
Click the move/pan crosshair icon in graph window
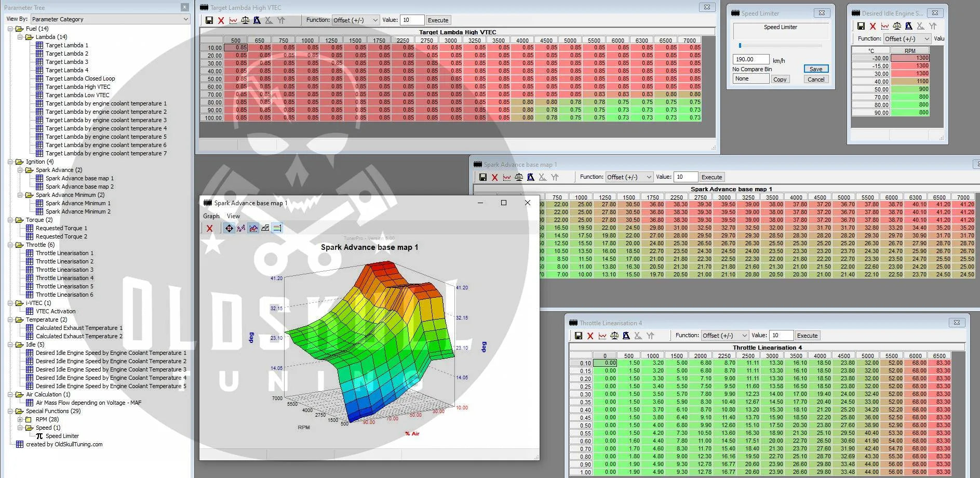point(229,228)
